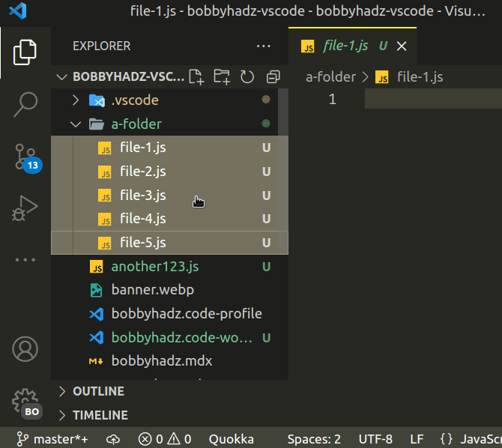Refresh the explorer file tree

(x=247, y=77)
